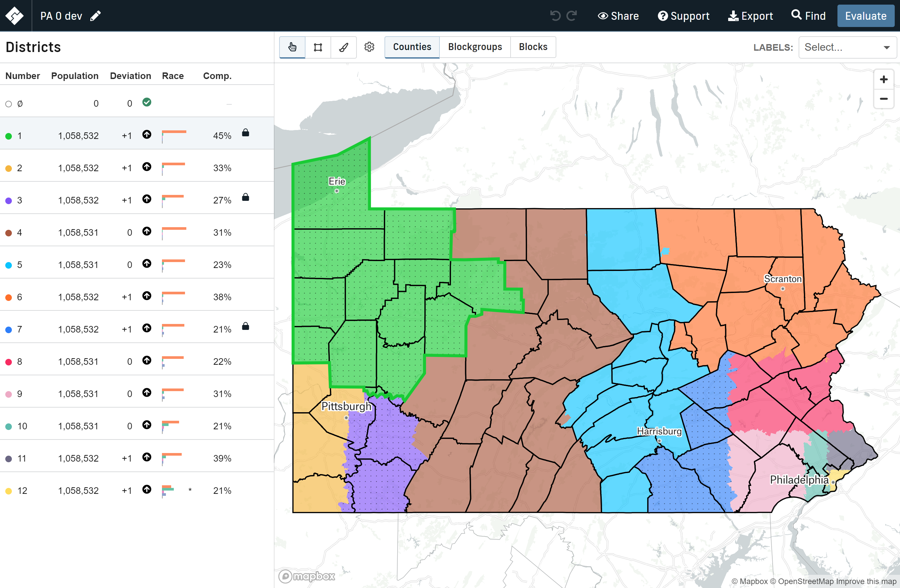Rename the plan using the pencil icon
Viewport: 900px width, 588px height.
[x=95, y=15]
